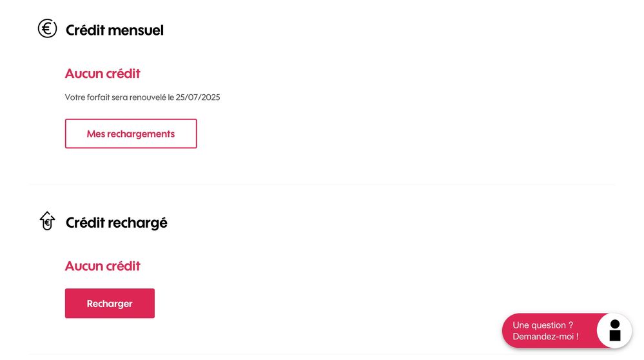Viewport: 644px width, 360px height.
Task: Open Mes rechargements
Action: coord(131,134)
